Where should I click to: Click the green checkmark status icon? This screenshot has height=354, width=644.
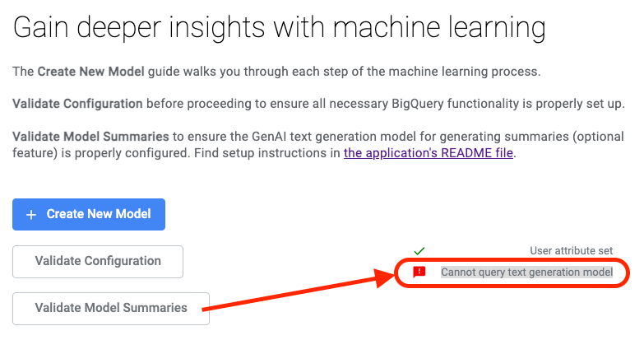point(419,251)
